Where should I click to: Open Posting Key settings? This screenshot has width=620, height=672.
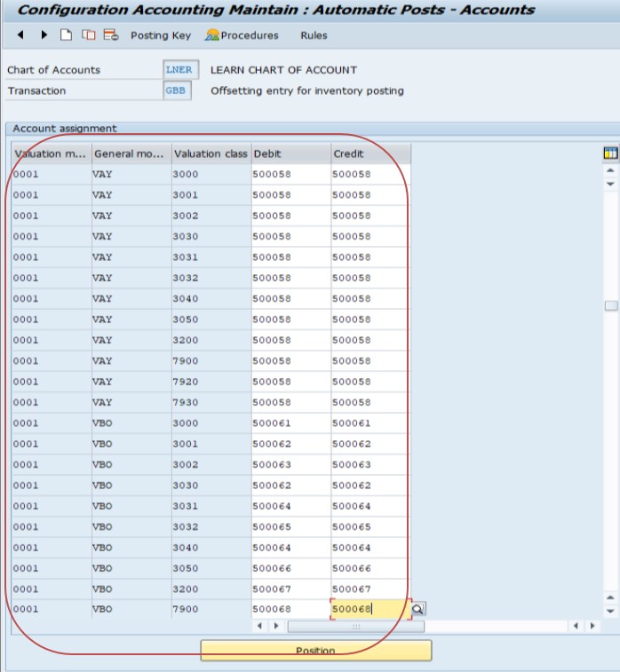tap(161, 36)
